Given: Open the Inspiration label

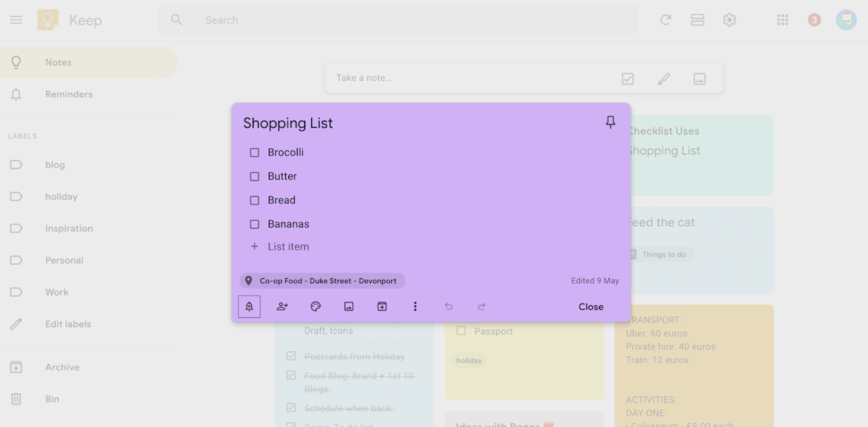Looking at the screenshot, I should pyautogui.click(x=89, y=229).
